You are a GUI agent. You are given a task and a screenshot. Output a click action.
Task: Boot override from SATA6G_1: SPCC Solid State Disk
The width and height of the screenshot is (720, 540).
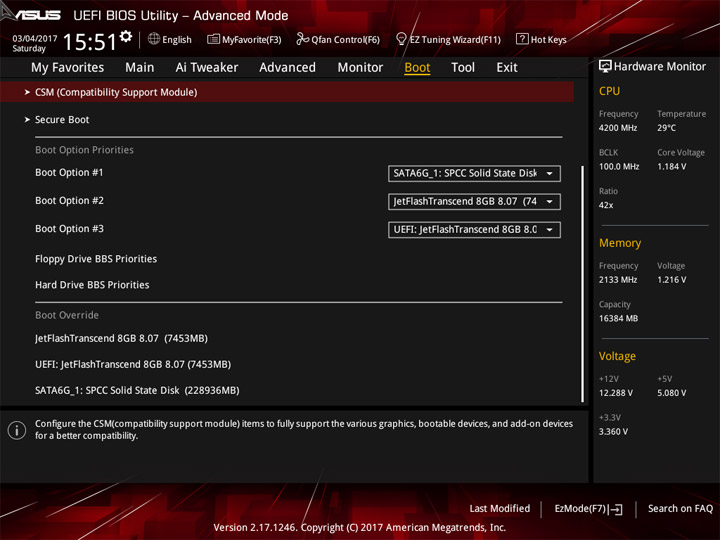[x=137, y=391]
